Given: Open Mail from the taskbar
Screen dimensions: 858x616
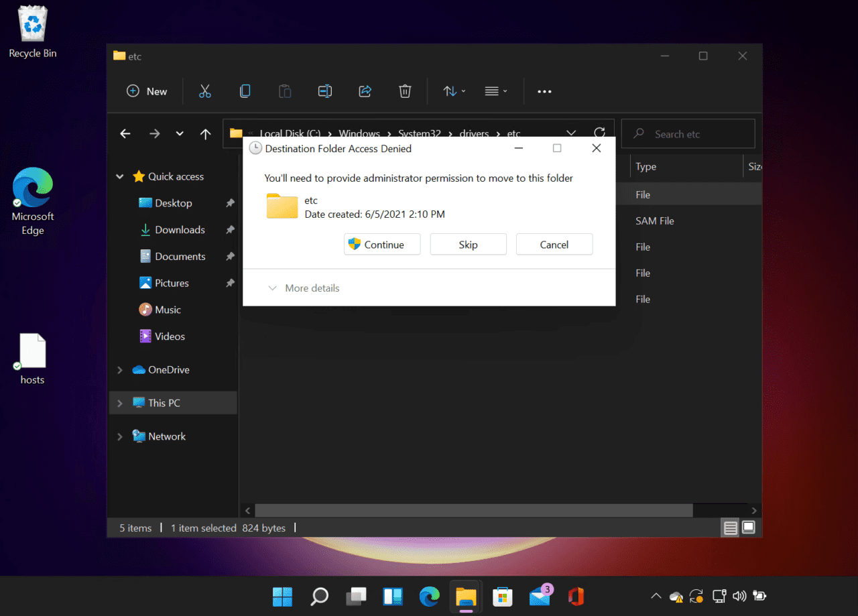Looking at the screenshot, I should (540, 596).
